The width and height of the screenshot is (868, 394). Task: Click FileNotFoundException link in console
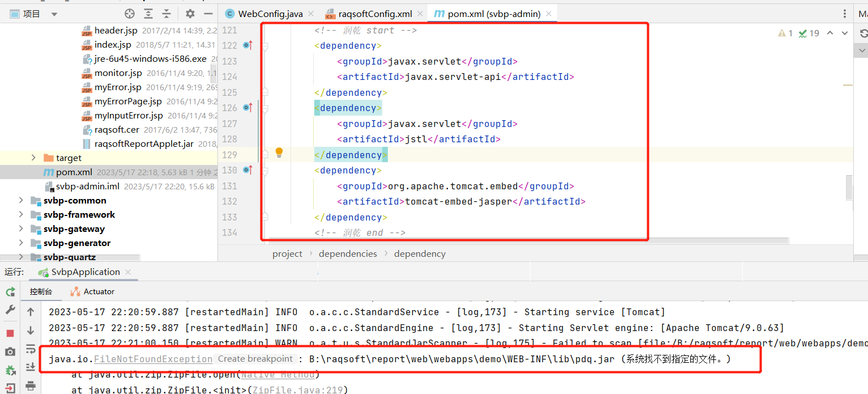(x=153, y=359)
